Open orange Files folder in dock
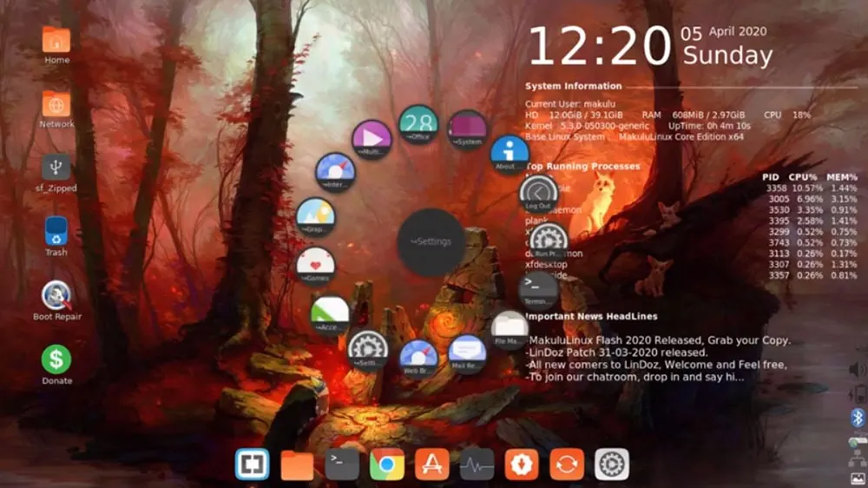Screen dimensions: 868x488 coord(297,465)
